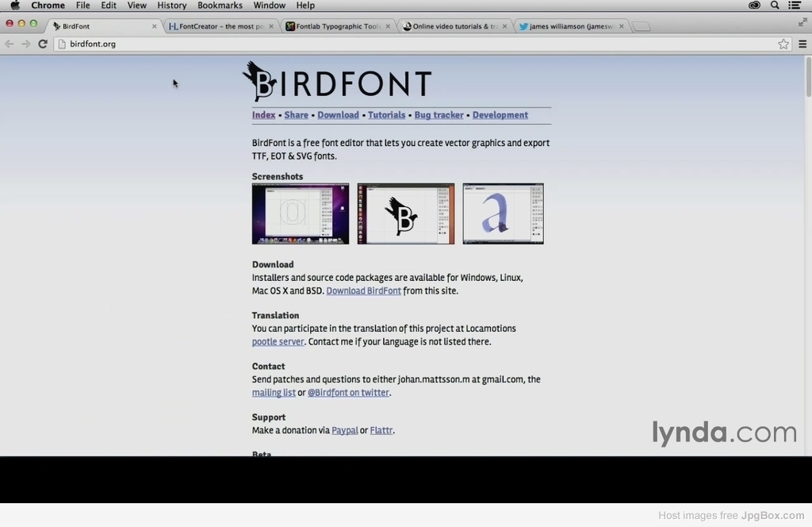Open the Apple menu
The width and height of the screenshot is (812, 527).
tap(14, 6)
